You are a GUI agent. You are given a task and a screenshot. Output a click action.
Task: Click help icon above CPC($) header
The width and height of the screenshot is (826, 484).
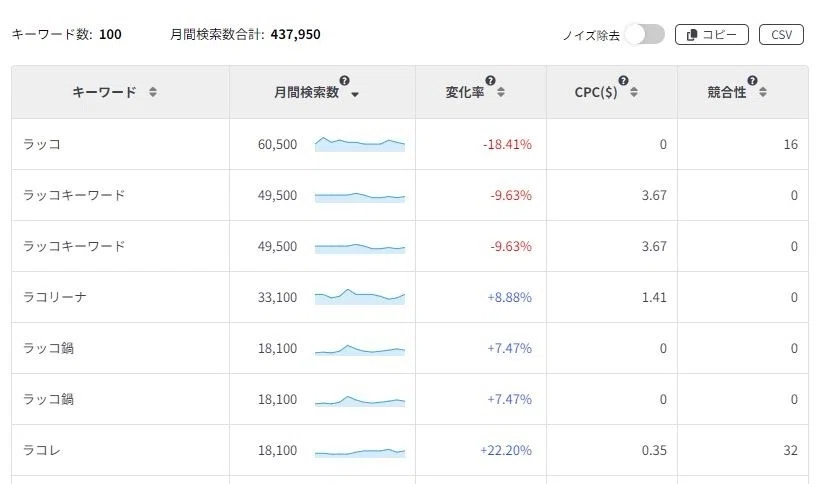623,81
